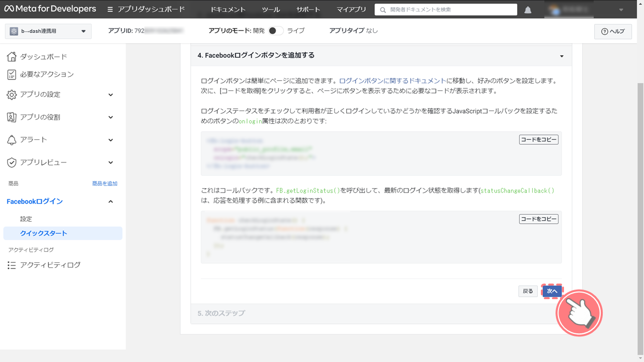Click the 次へ button
This screenshot has height=362, width=644.
click(552, 291)
